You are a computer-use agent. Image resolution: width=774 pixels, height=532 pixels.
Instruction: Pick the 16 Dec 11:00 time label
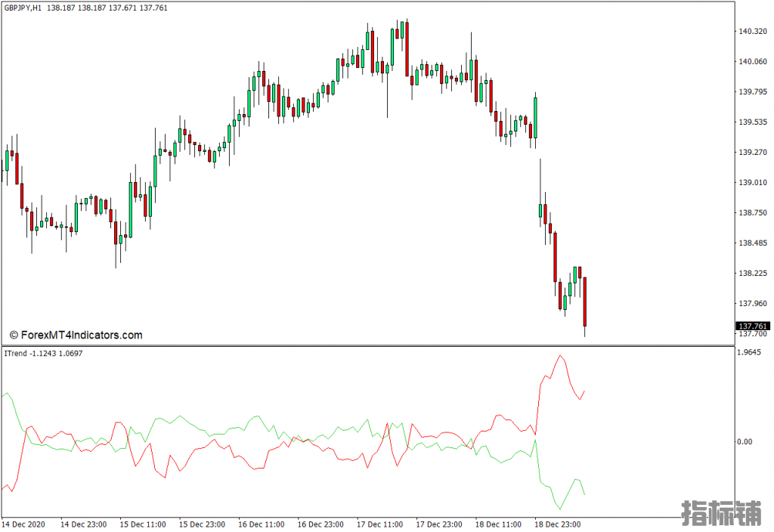coord(261,524)
